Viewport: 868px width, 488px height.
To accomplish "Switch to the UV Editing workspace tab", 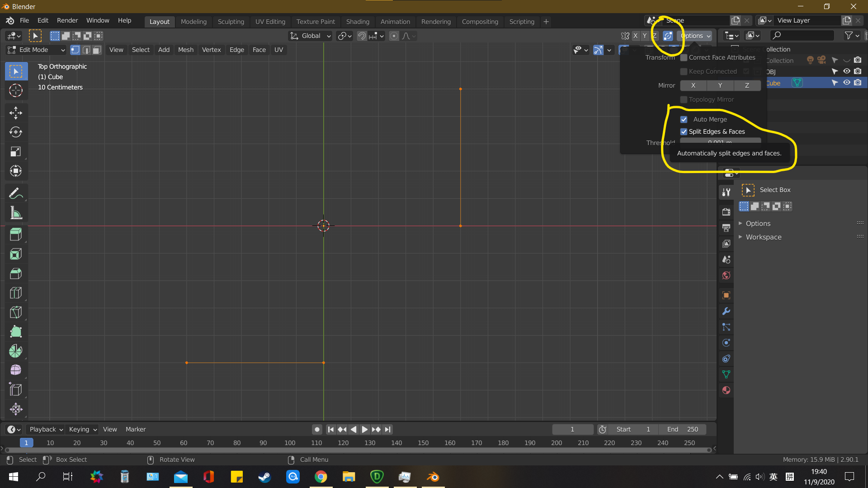I will tap(270, 22).
